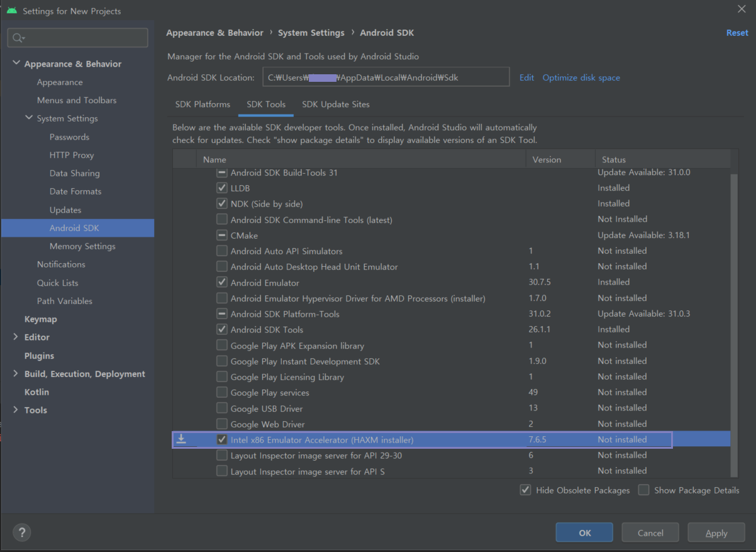Close the Settings for New Projects dialog

tap(742, 8)
